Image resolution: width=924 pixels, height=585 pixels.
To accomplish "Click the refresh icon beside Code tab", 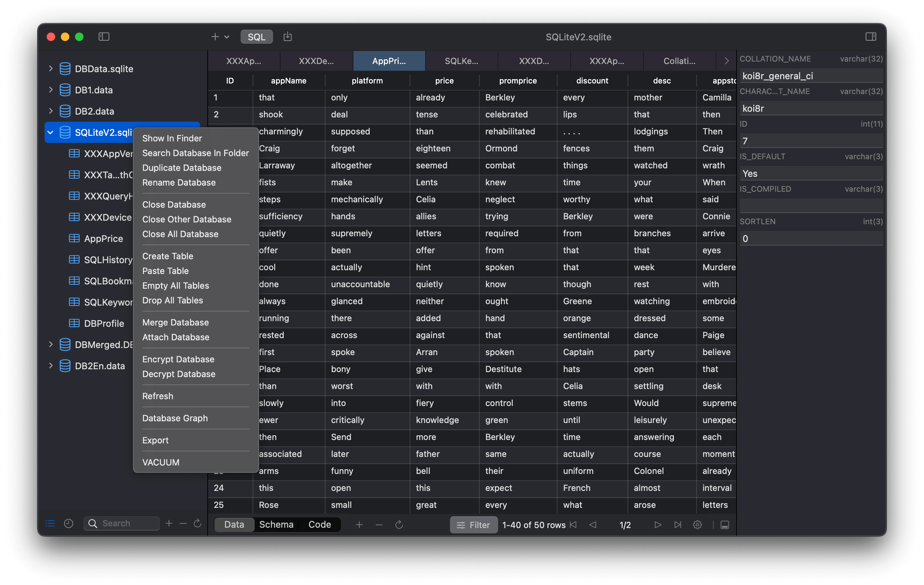I will [399, 525].
